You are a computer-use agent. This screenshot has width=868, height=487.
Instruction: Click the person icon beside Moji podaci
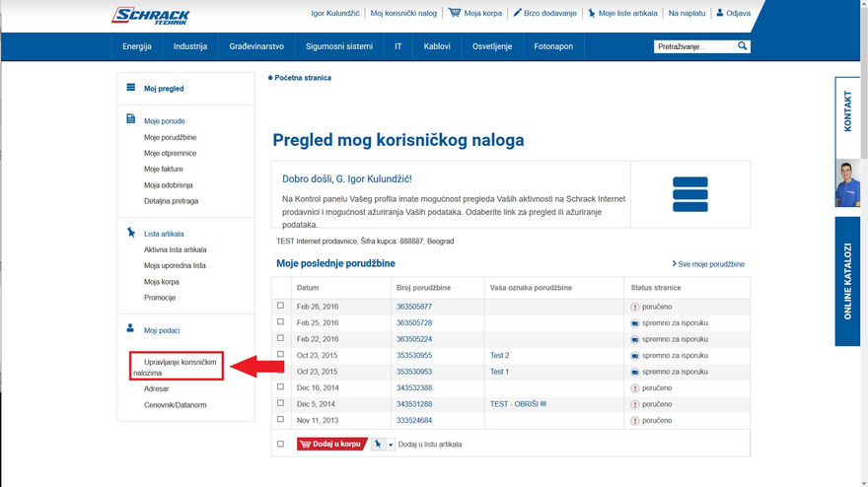[130, 328]
